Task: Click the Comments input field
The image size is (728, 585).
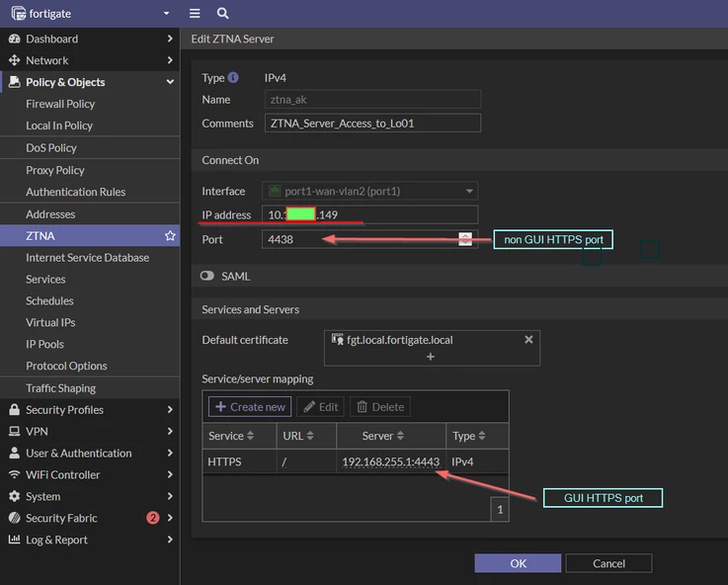Action: point(372,124)
